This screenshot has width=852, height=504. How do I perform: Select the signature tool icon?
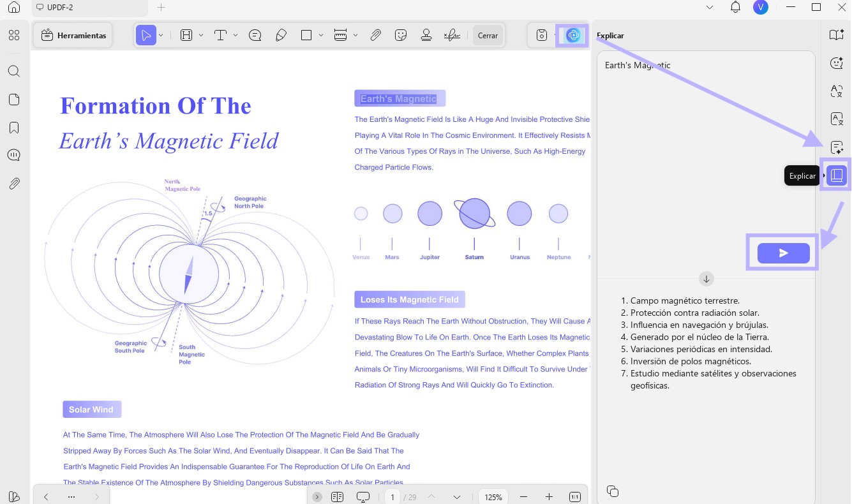click(452, 36)
